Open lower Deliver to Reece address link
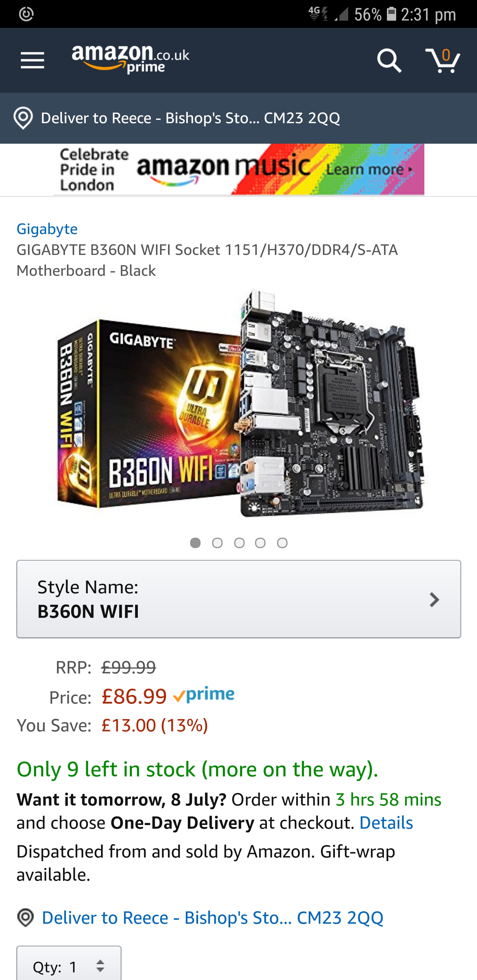Screen dimensions: 477x980 pyautogui.click(x=212, y=917)
